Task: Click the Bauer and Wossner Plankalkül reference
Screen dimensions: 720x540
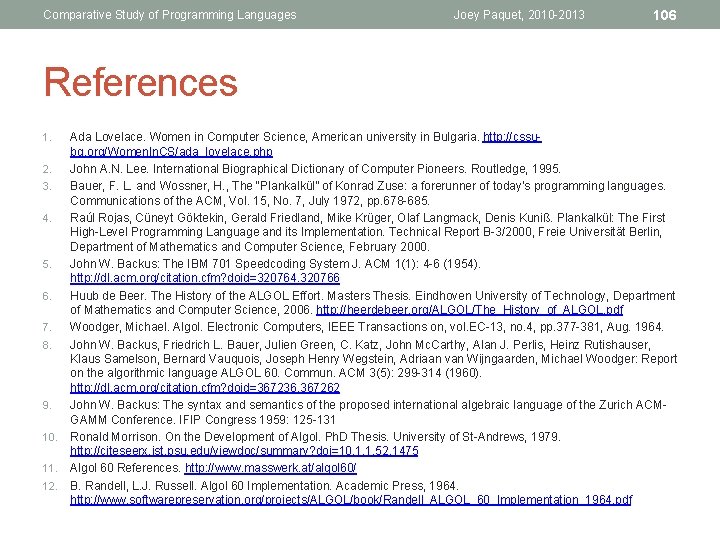Action: point(367,193)
